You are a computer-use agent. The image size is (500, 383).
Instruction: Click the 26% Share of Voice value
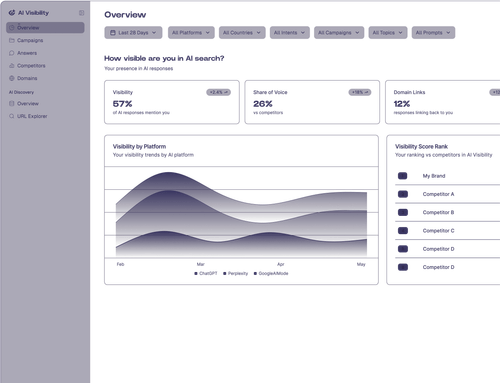[x=263, y=104]
